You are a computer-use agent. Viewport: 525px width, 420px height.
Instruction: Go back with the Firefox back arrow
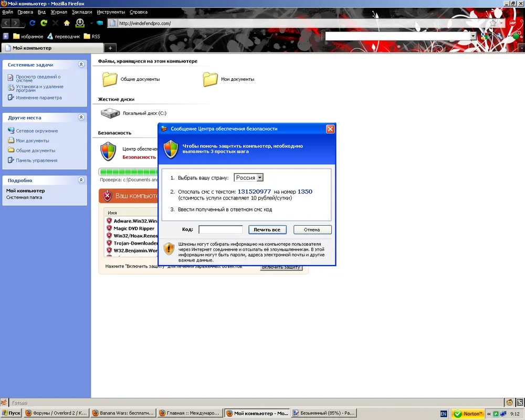(x=6, y=23)
